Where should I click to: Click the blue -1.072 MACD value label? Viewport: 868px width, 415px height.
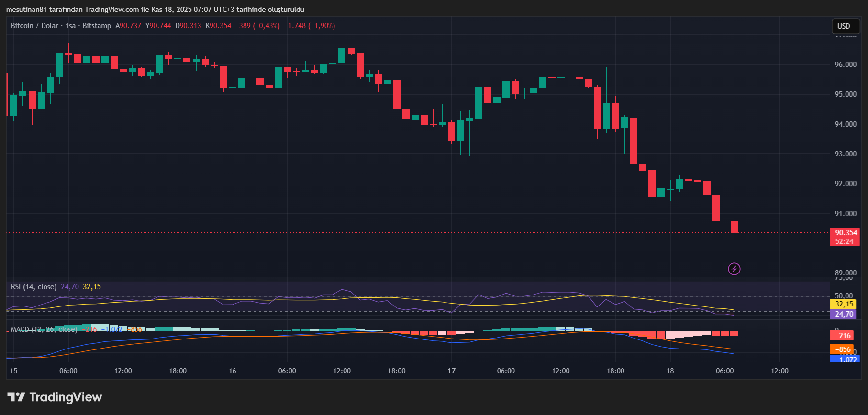click(x=846, y=360)
